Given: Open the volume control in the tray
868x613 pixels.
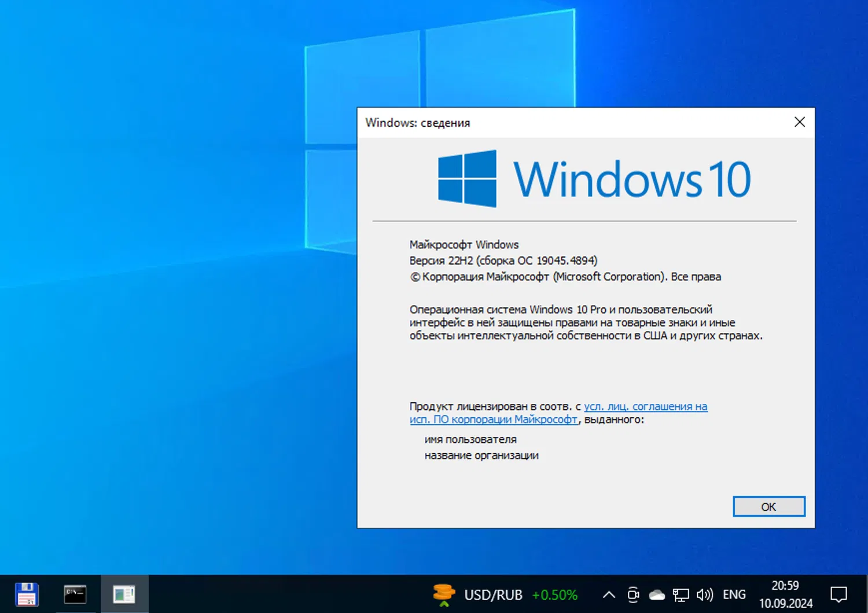Looking at the screenshot, I should coord(705,594).
